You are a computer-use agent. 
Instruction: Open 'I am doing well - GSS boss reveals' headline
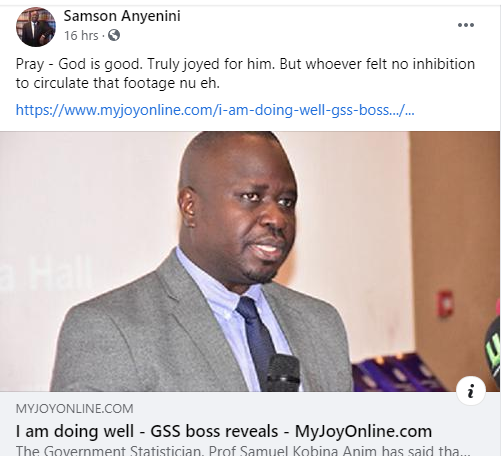(x=224, y=431)
